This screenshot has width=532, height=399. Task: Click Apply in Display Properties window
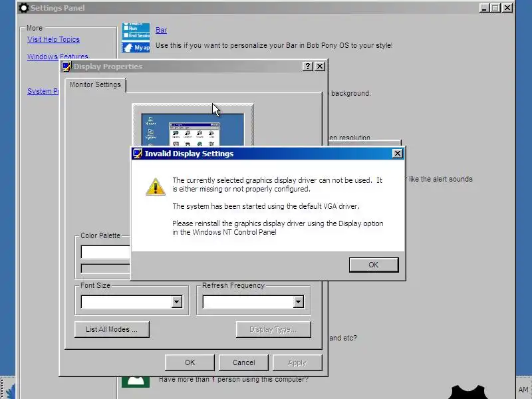297,362
